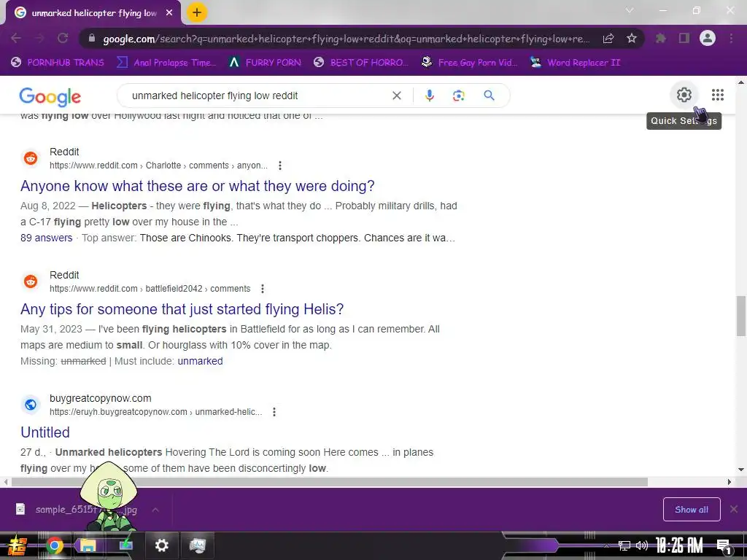Open the tab search chevron
The width and height of the screenshot is (747, 560).
click(630, 10)
